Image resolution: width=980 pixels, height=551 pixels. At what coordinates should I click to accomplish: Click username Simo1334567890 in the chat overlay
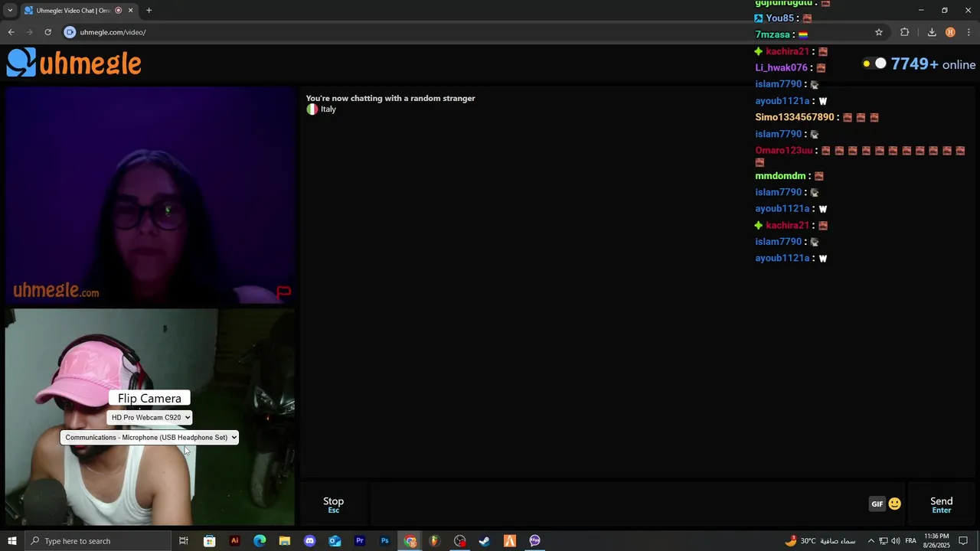point(795,117)
